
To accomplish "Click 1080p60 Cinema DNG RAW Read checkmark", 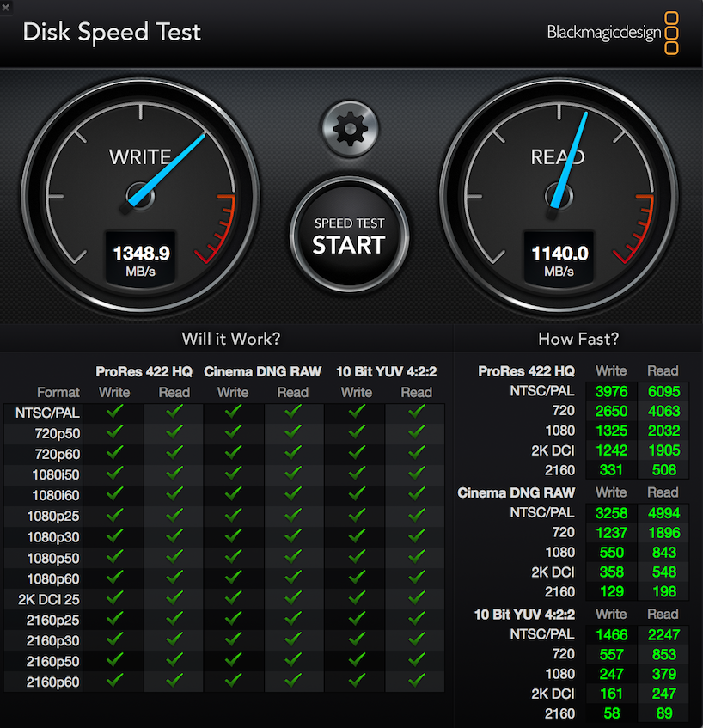I will pos(293,578).
